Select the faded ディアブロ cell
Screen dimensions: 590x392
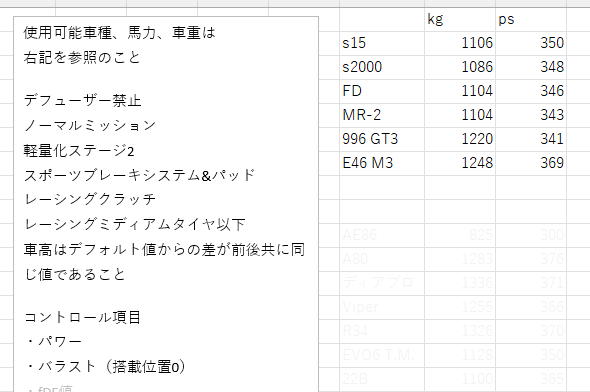coord(382,284)
